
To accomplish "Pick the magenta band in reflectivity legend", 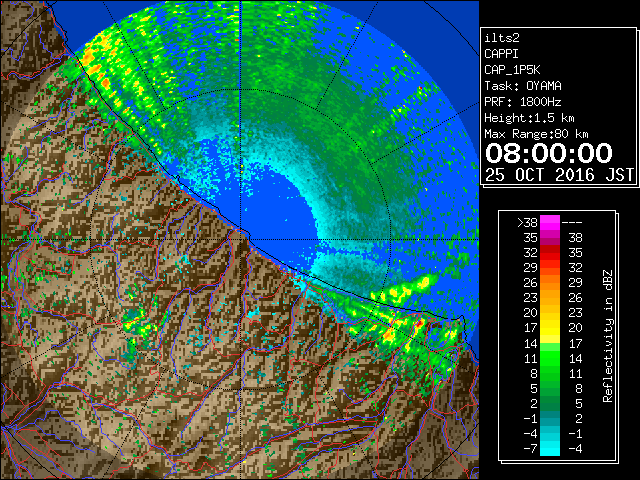I will tap(550, 223).
